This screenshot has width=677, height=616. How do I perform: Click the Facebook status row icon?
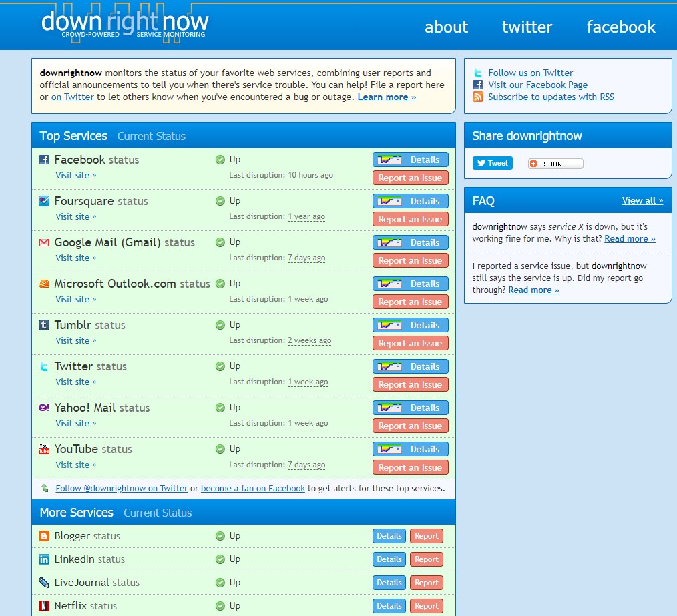[44, 160]
